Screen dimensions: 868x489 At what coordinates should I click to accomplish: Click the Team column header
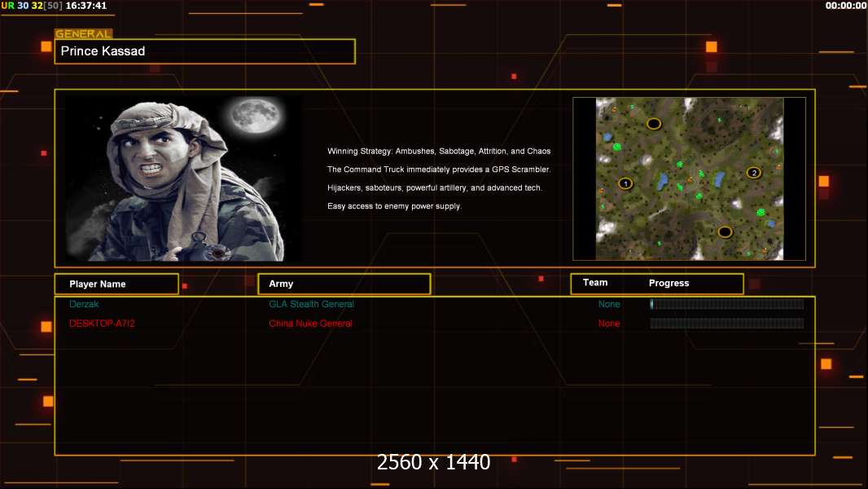coord(595,283)
